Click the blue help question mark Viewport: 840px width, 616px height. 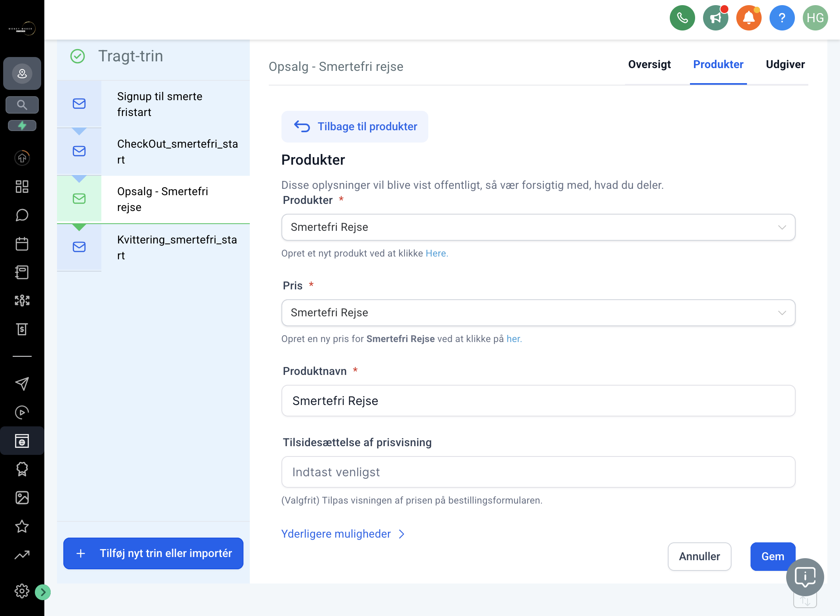[x=782, y=18]
